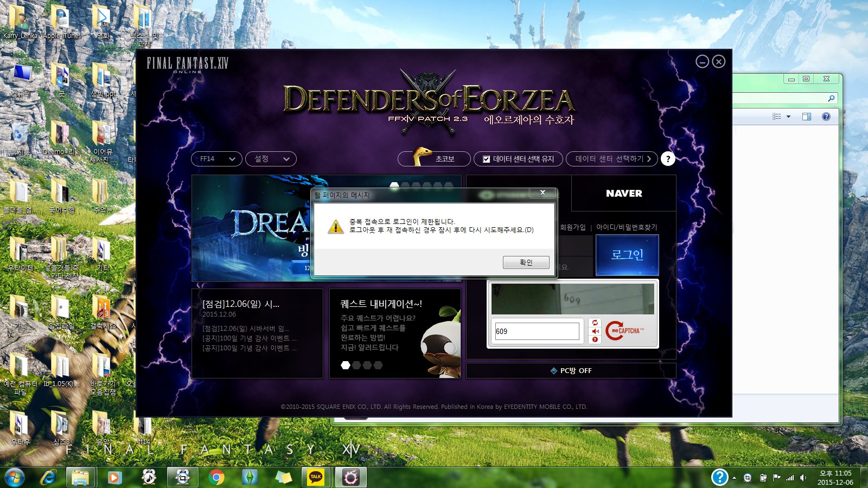Click the Final Fantasy XIV taskbar icon
The height and width of the screenshot is (488, 868).
pyautogui.click(x=350, y=477)
